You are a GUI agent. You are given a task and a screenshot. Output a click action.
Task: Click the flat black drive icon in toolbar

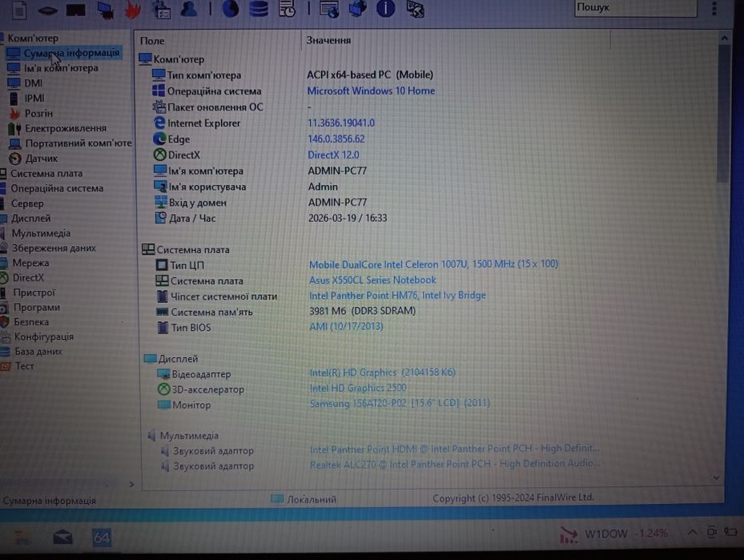[47, 11]
